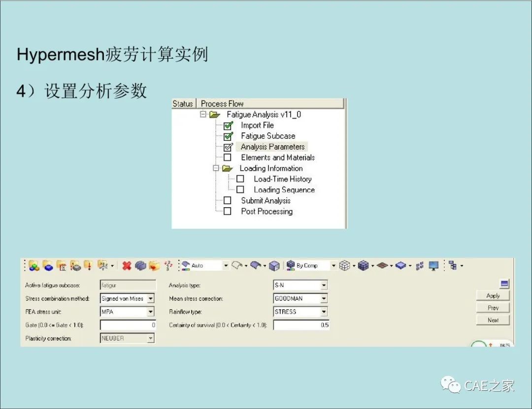Click the blue horizontal lines panel icon above Apply
This screenshot has height=409, width=532.
click(504, 283)
